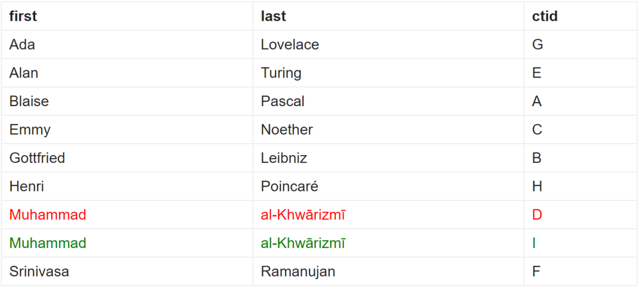644x291 pixels.
Task: Click the Gottfried first name cell
Action: (x=37, y=158)
